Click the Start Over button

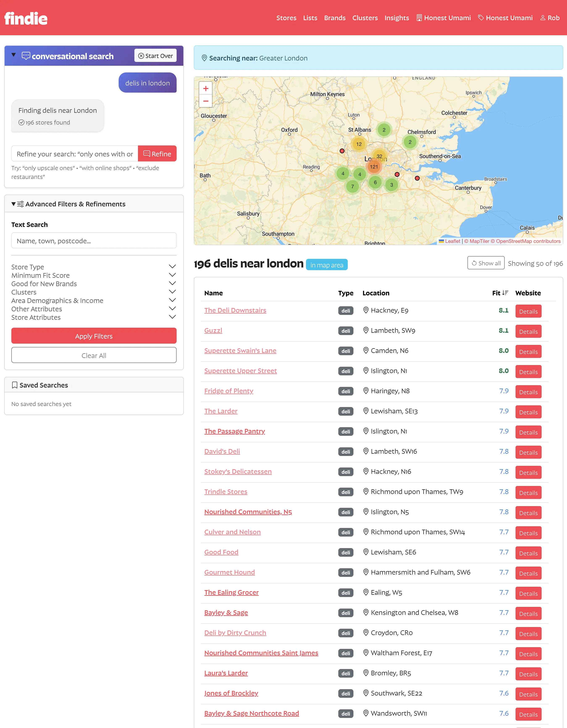(155, 56)
